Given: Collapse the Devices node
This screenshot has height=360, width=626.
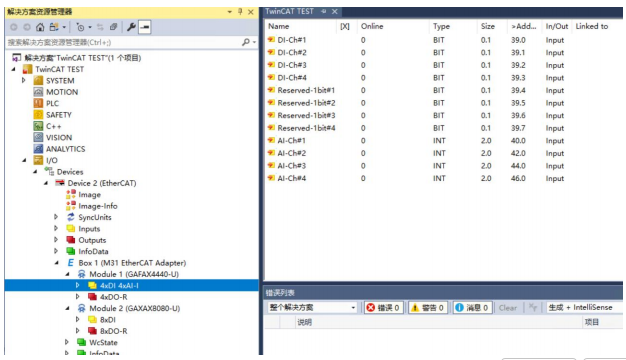Looking at the screenshot, I should point(35,172).
